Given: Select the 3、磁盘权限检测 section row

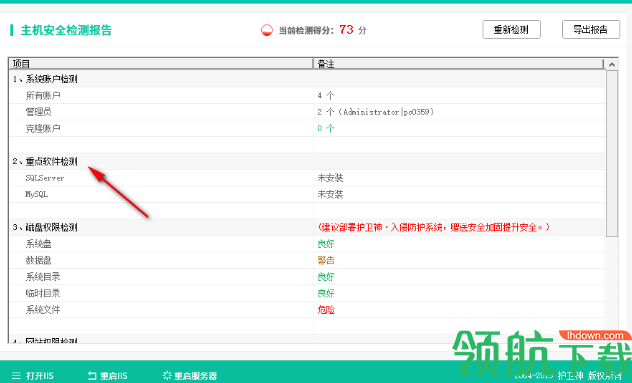Looking at the screenshot, I should coord(307,227).
